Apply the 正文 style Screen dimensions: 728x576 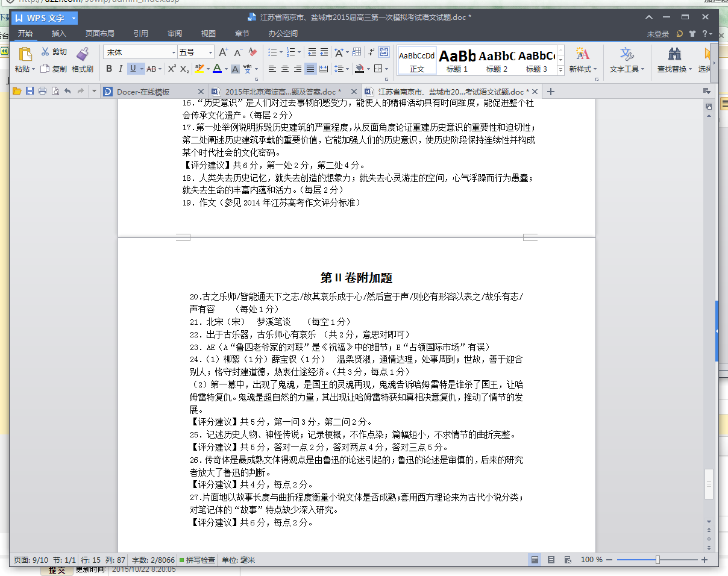(417, 60)
